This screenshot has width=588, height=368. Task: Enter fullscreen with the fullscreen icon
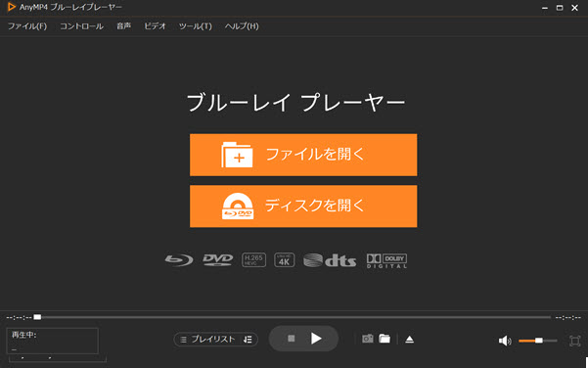point(574,341)
